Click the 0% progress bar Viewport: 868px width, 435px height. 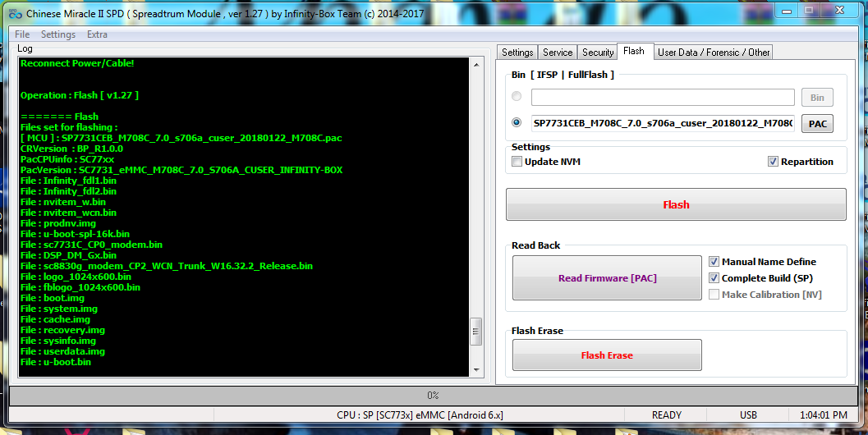[x=434, y=395]
